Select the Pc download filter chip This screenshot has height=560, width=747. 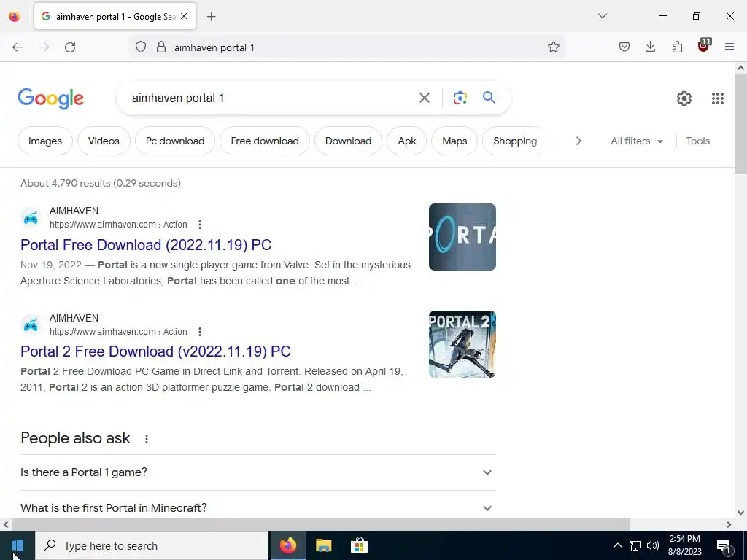point(175,141)
